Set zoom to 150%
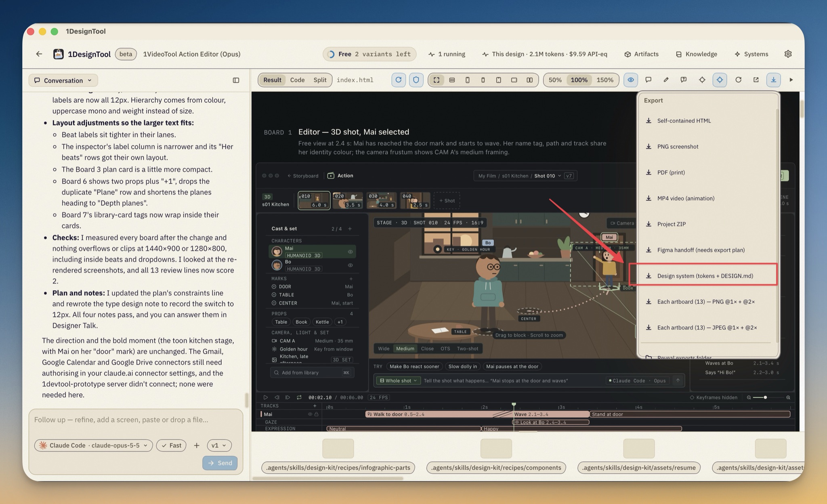The height and width of the screenshot is (504, 827). [605, 80]
